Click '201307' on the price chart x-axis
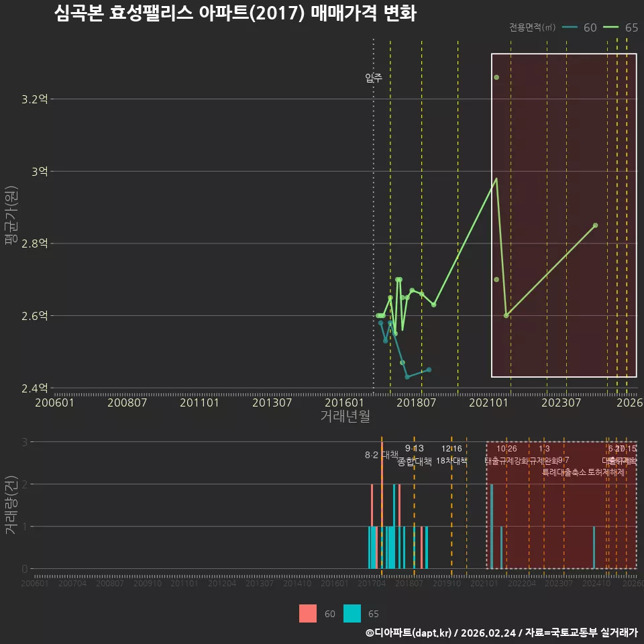 pos(272,402)
